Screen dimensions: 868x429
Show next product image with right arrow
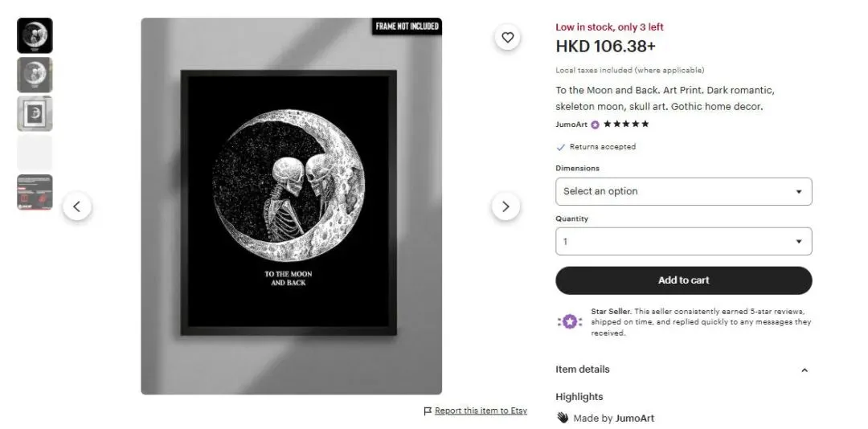[x=506, y=206]
